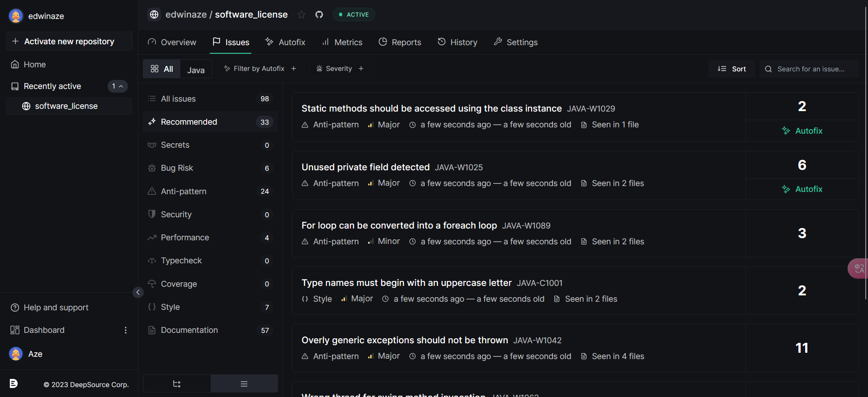Select the All language filter
Image resolution: width=868 pixels, height=397 pixels.
pyautogui.click(x=162, y=69)
